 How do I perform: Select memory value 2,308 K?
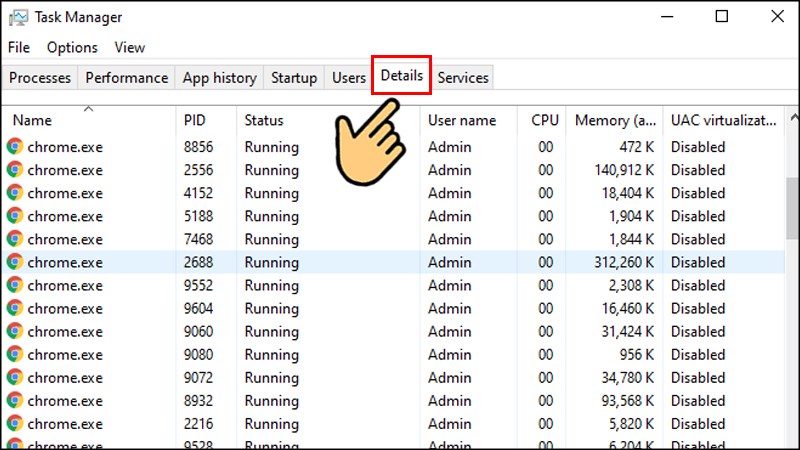click(x=631, y=285)
